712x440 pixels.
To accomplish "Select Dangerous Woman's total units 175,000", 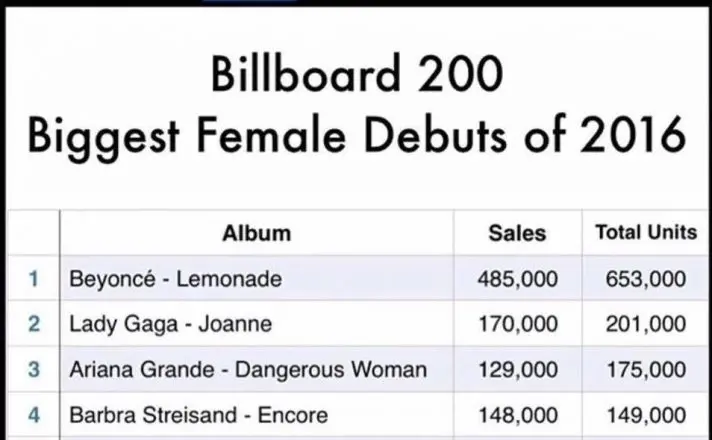I will pos(646,369).
